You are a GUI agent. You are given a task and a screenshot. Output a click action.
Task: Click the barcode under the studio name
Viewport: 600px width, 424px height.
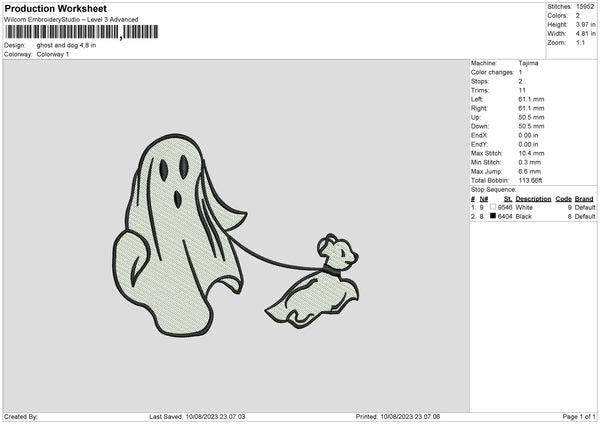point(82,32)
